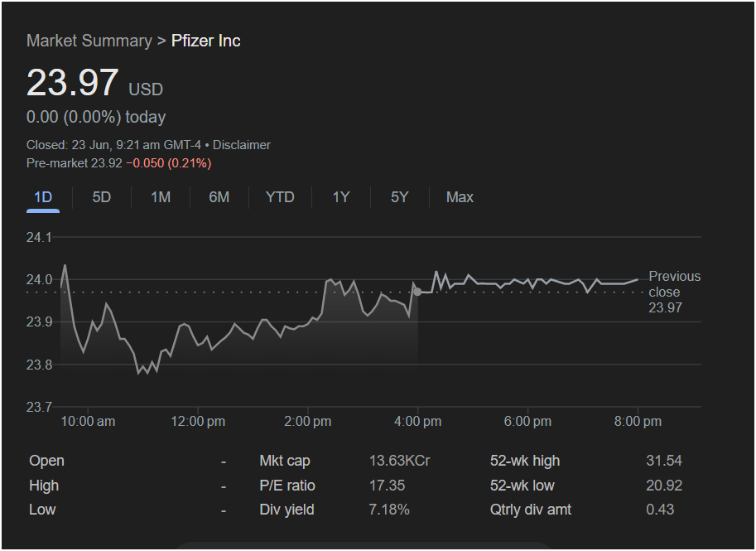Click the Closed: 23 Jun timestamp
This screenshot has width=756, height=551.
click(113, 145)
